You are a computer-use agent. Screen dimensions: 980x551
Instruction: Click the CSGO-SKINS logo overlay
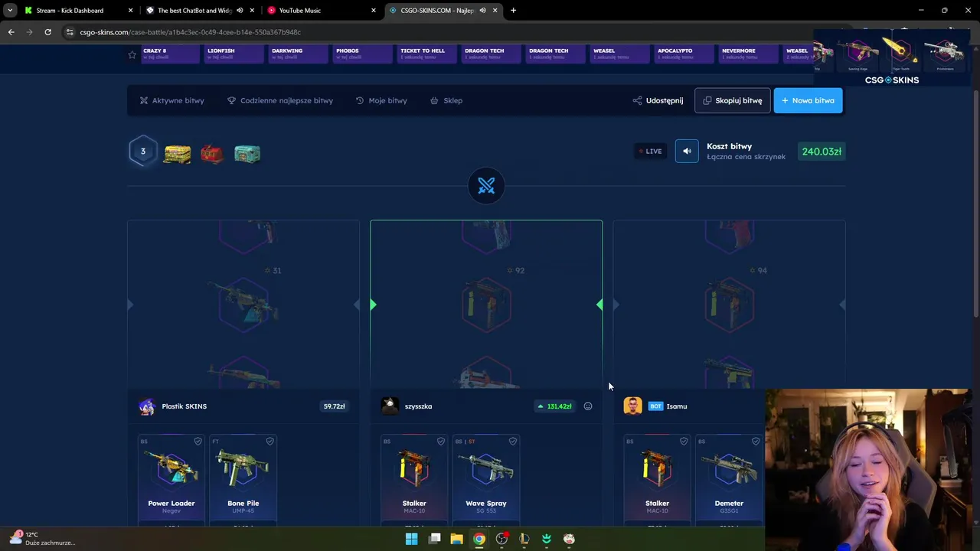coord(892,80)
